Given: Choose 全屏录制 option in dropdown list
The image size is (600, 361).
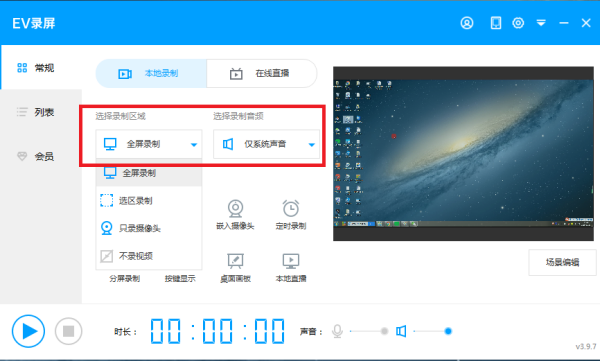Looking at the screenshot, I should pyautogui.click(x=149, y=173).
